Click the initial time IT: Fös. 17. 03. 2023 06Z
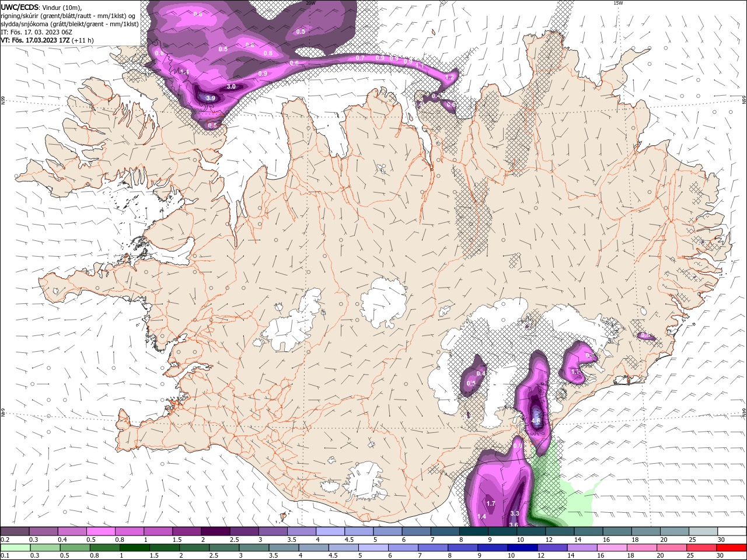Screen dimensions: 747x560 tap(36, 32)
